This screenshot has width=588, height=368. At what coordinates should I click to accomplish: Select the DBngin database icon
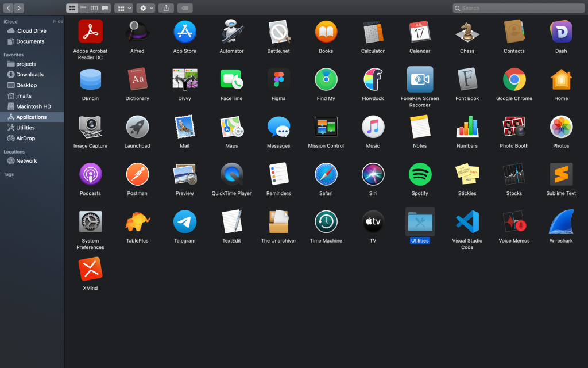click(90, 79)
